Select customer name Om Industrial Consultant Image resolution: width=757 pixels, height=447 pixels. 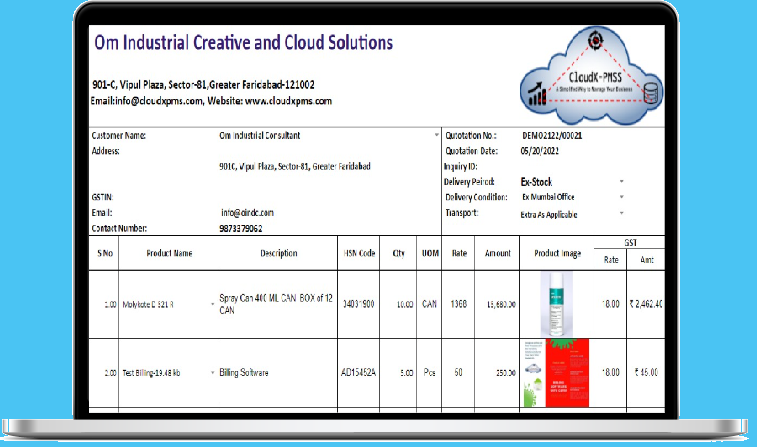pos(259,136)
